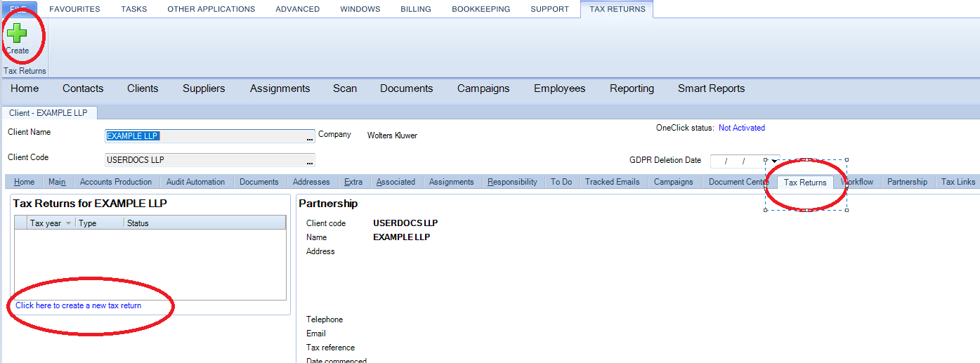Select the client Tax Returns tab

(805, 183)
